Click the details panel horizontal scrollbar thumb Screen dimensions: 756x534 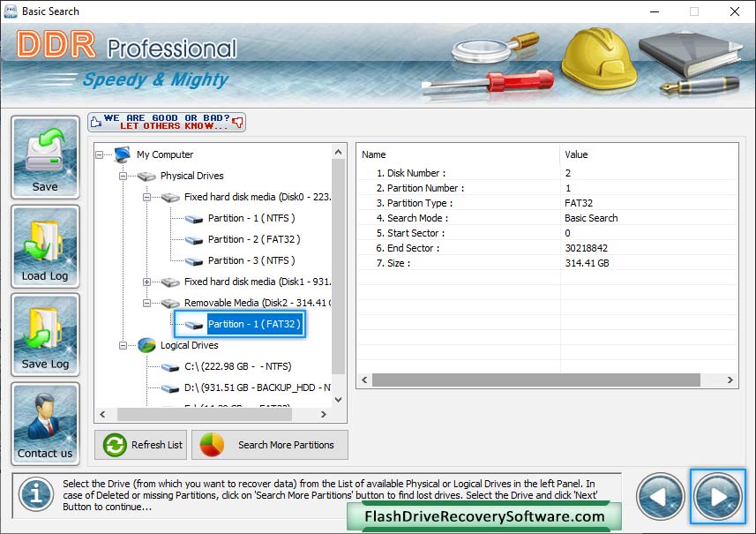(536, 380)
